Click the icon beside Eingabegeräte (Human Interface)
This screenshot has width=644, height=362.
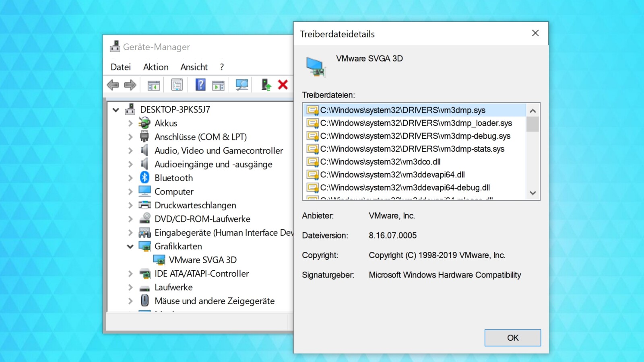(144, 232)
